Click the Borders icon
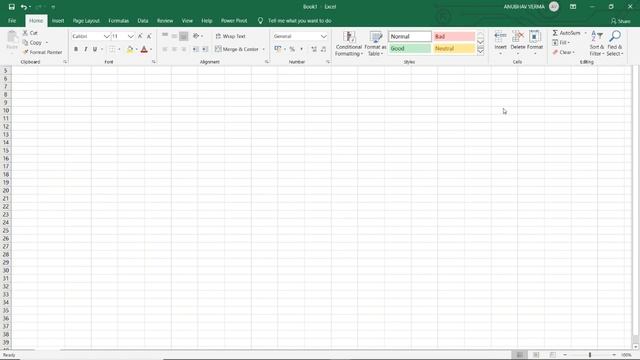The width and height of the screenshot is (640, 360). click(x=112, y=49)
